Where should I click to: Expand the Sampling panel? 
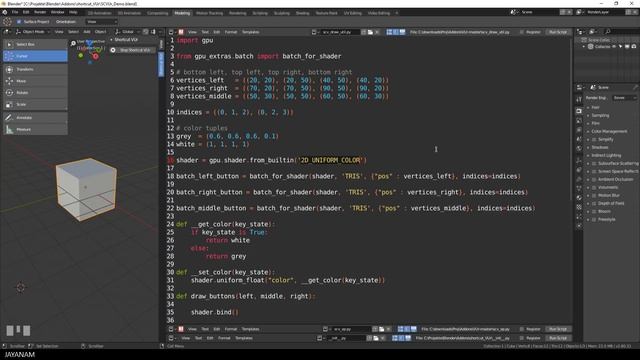[600, 116]
